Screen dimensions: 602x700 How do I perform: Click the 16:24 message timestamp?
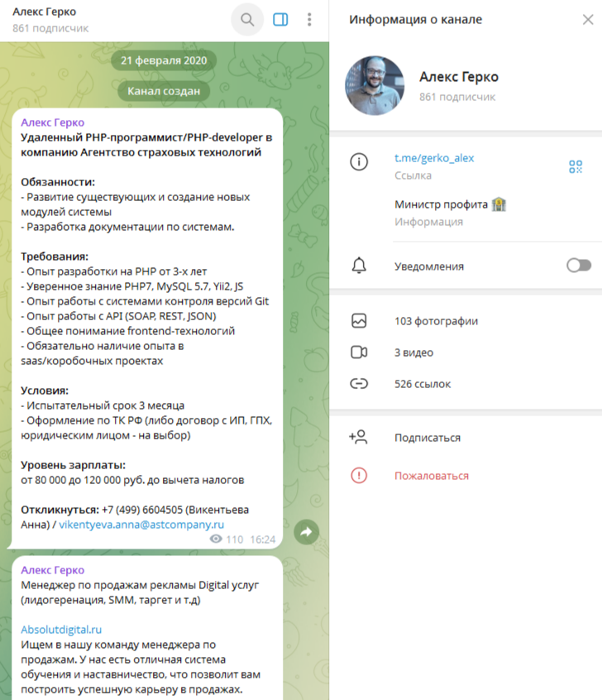pos(263,539)
